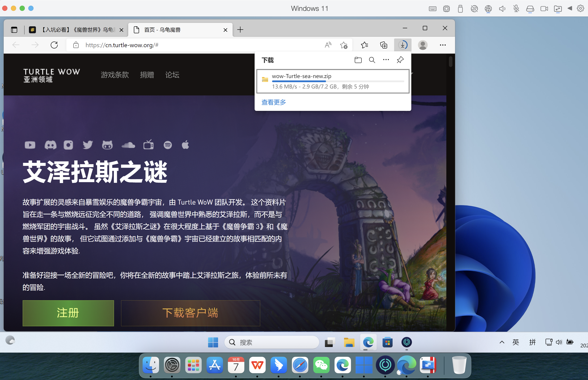Show hidden system tray icons

click(x=502, y=342)
